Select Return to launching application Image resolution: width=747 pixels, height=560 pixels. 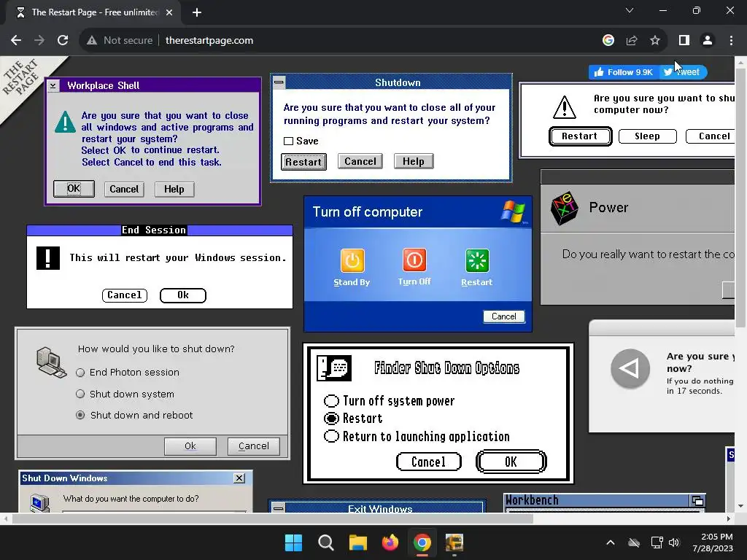pyautogui.click(x=331, y=436)
